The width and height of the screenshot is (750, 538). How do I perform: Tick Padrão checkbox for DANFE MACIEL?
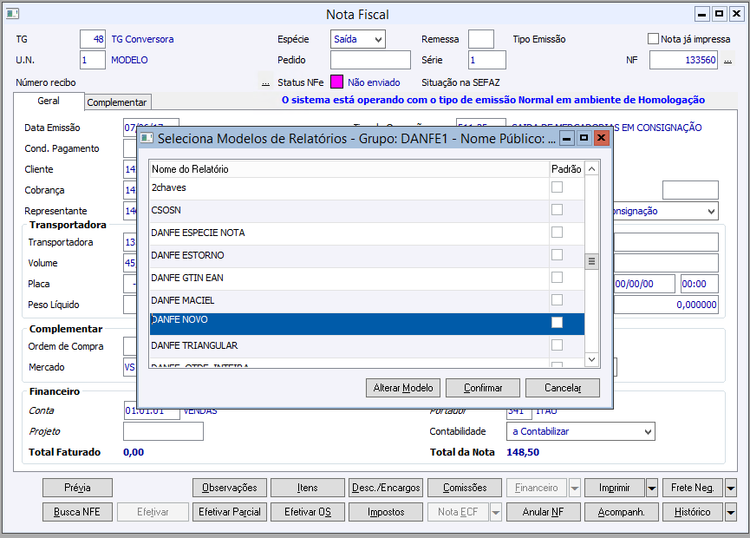click(557, 300)
